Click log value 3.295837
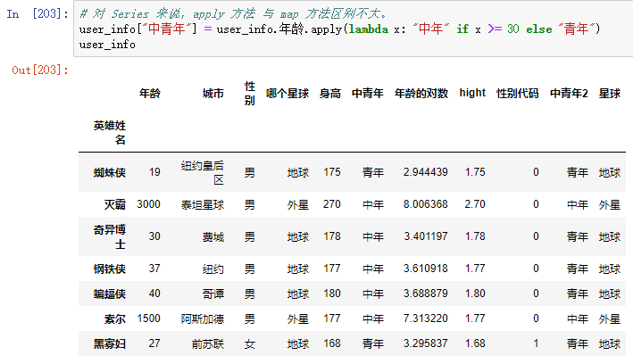The height and width of the screenshot is (364, 633). [x=426, y=343]
